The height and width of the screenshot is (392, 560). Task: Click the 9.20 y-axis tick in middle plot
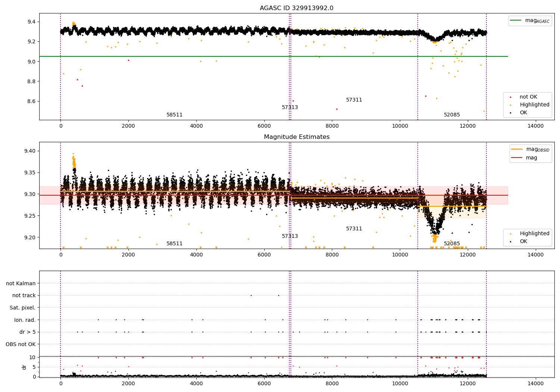point(30,237)
